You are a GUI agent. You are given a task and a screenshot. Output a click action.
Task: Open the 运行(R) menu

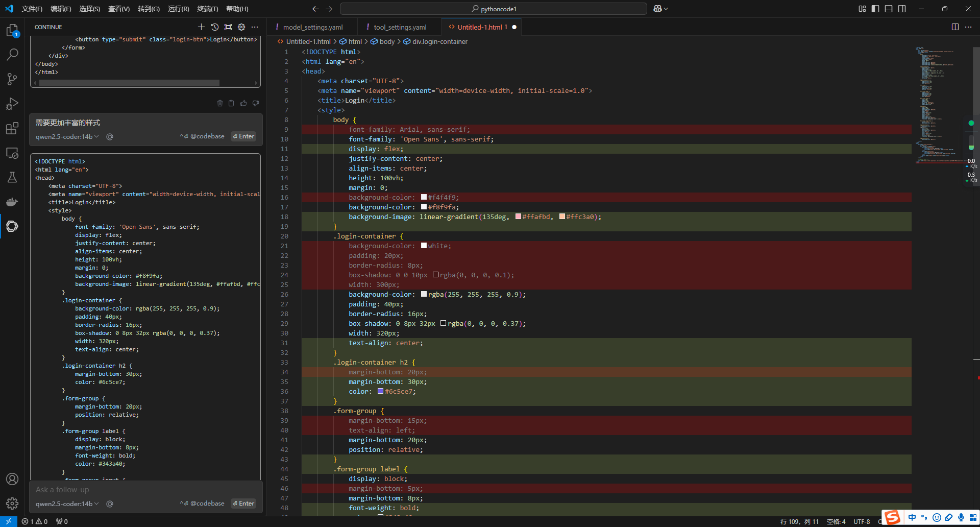pos(178,9)
